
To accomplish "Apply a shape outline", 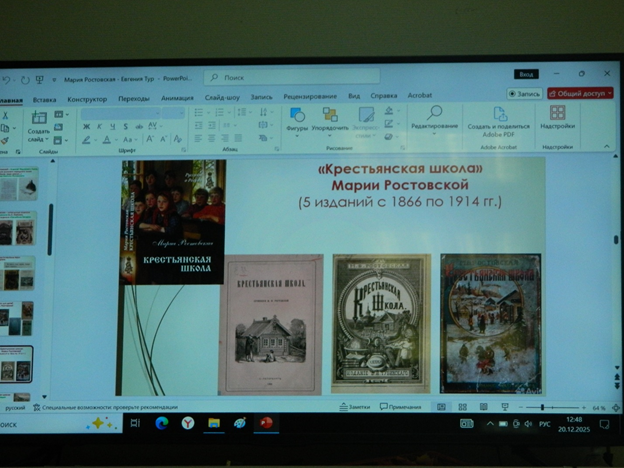I will click(x=389, y=124).
